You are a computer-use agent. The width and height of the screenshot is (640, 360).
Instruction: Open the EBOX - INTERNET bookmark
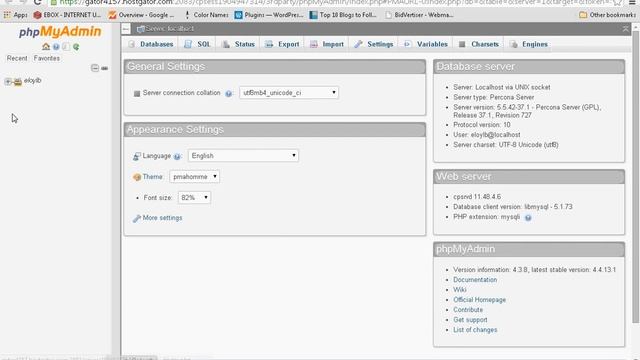(67, 15)
